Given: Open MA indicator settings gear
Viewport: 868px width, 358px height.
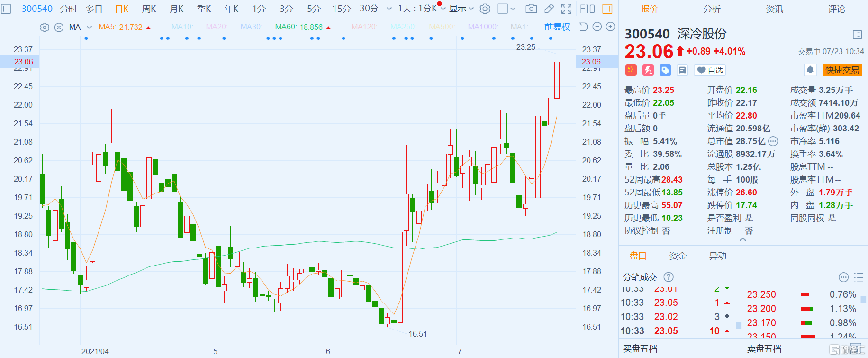Looking at the screenshot, I should (45, 27).
